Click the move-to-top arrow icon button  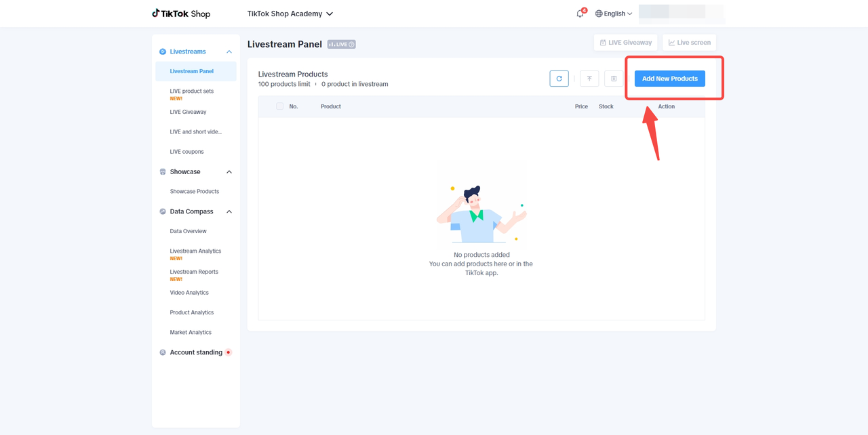click(589, 79)
